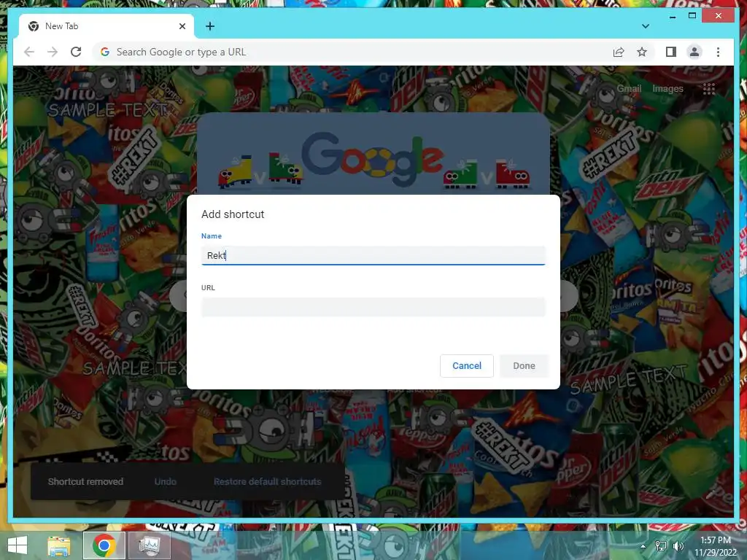Reload the current page

76,52
